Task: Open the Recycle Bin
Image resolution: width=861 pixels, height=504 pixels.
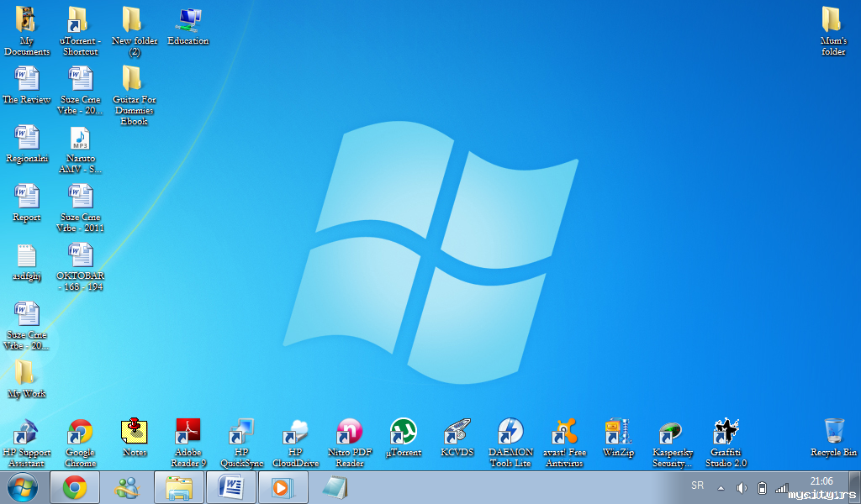Action: [x=833, y=433]
